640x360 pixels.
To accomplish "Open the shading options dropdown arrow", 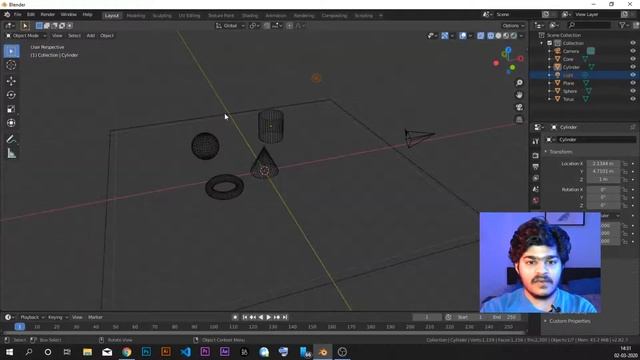I will [521, 36].
